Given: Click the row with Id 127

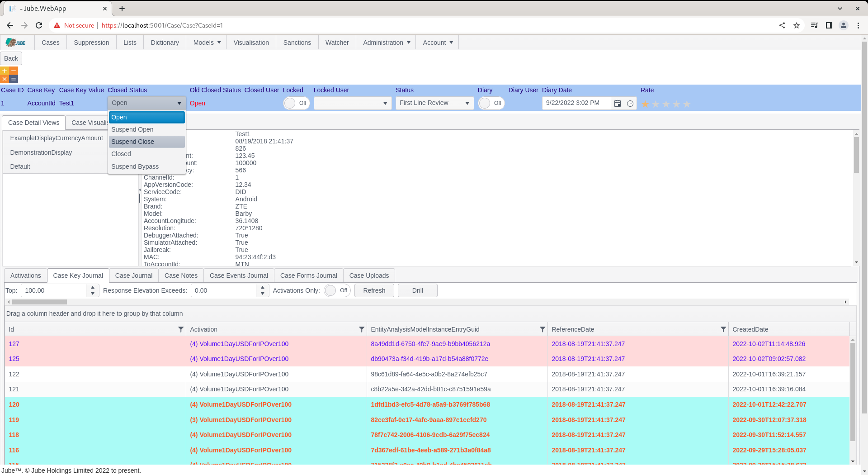Looking at the screenshot, I should click(x=427, y=344).
